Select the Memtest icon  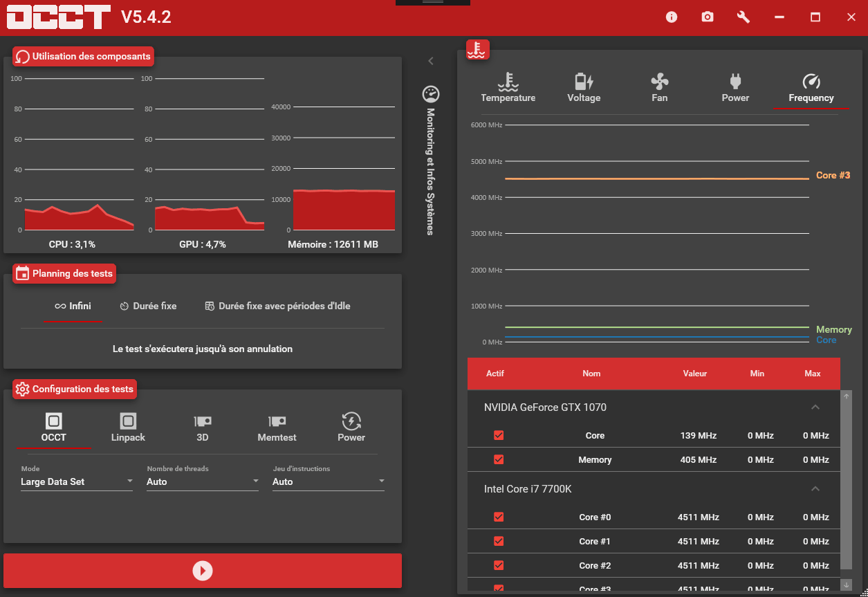[x=277, y=427]
